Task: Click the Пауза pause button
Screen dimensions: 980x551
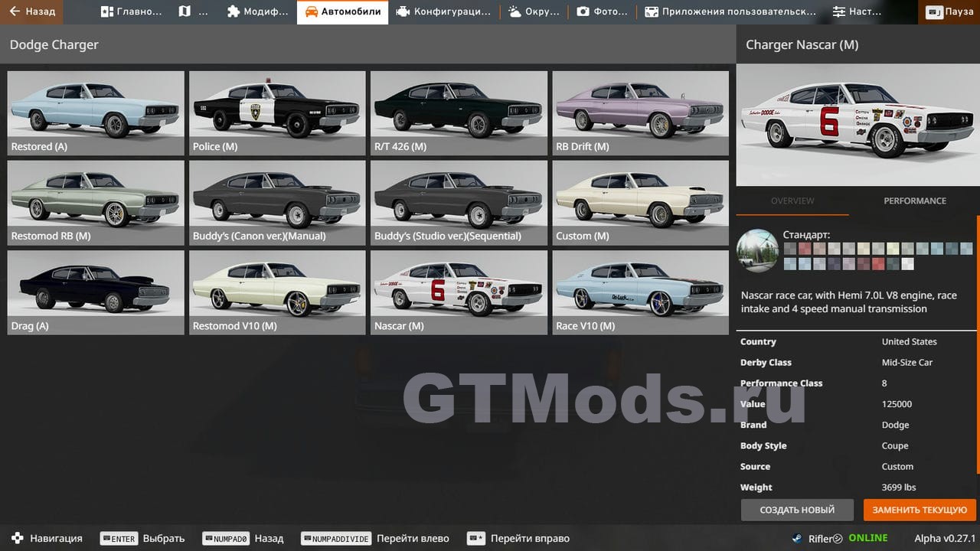Action: point(950,11)
